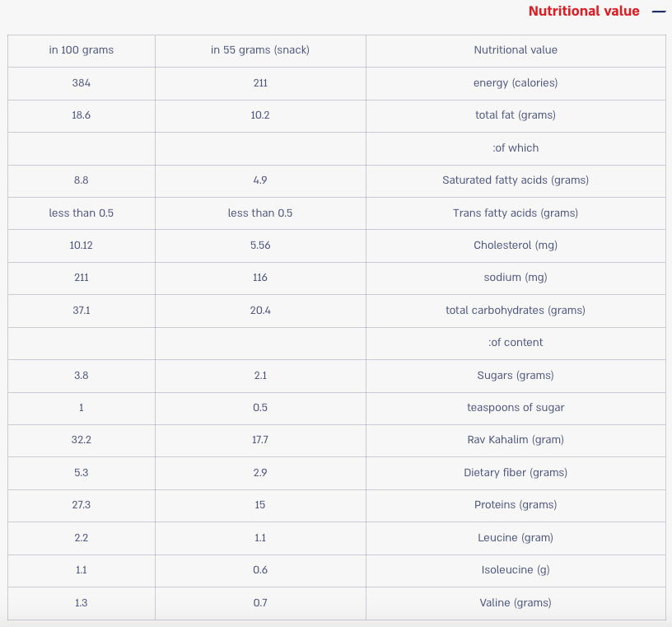
Task: Click the 'Cholesterol (mg)' row label
Action: click(x=516, y=246)
